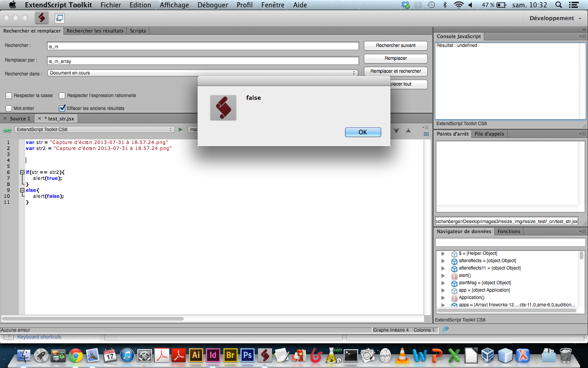This screenshot has height=368, width=588.
Task: Click the down arrow icon in debug toolbar
Action: [396, 131]
